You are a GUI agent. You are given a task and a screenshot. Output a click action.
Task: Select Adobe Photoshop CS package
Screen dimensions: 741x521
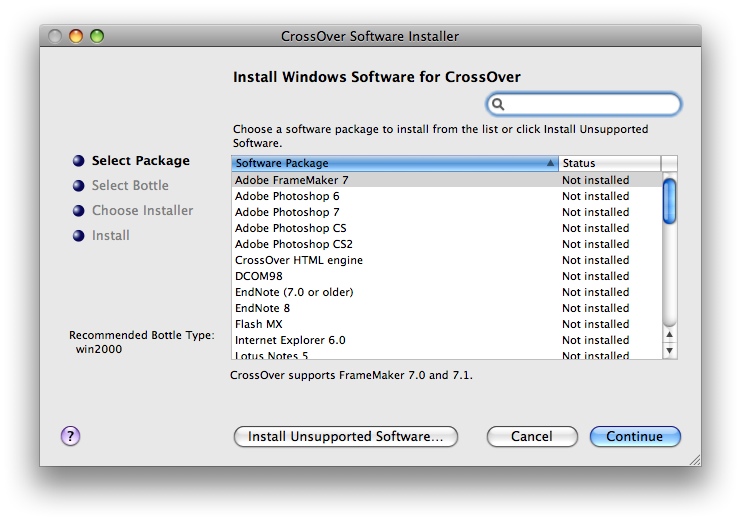point(447,228)
